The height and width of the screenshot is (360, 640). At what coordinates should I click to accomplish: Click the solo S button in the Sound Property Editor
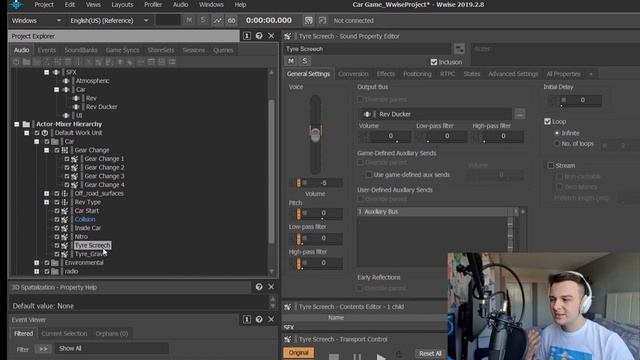(x=304, y=61)
